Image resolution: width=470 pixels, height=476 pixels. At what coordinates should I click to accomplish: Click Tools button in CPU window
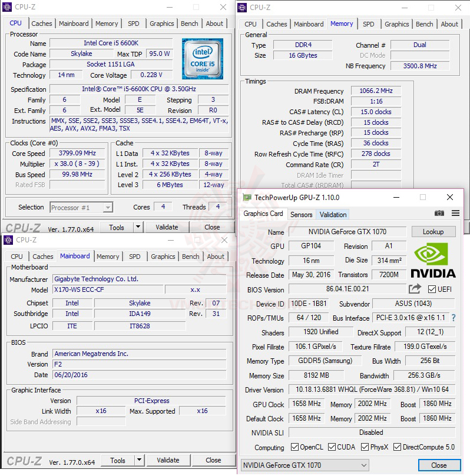coord(117,227)
